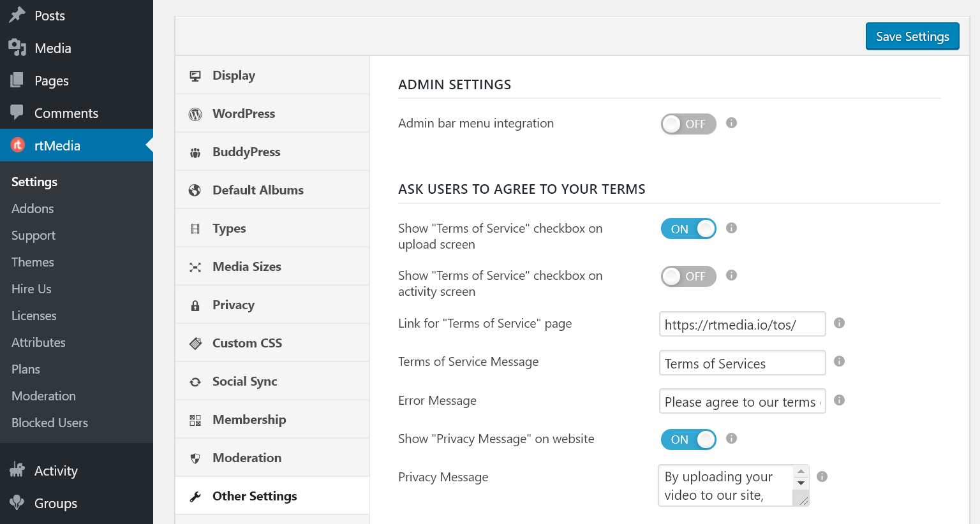Click the lock icon next to Privacy
Screen dimensions: 980x524
pos(195,304)
